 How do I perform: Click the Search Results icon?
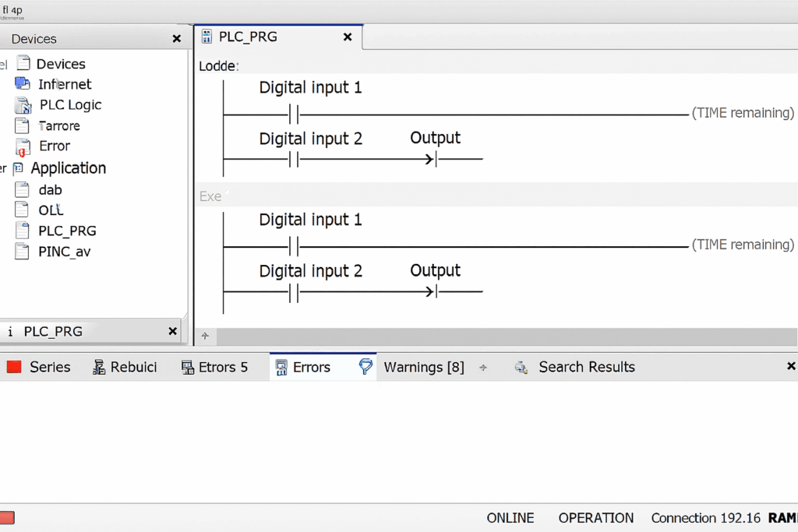521,367
